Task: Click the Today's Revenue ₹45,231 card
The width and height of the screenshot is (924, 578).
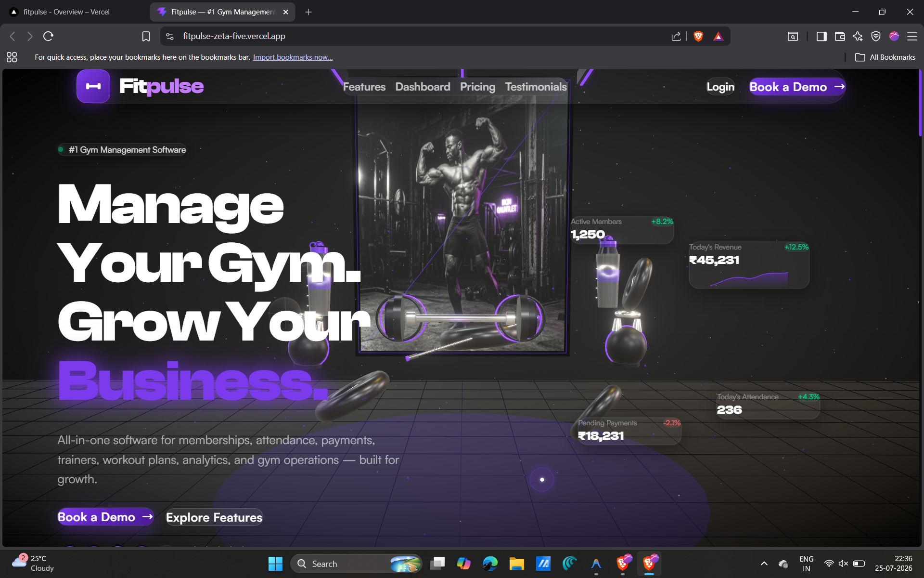Action: point(749,265)
